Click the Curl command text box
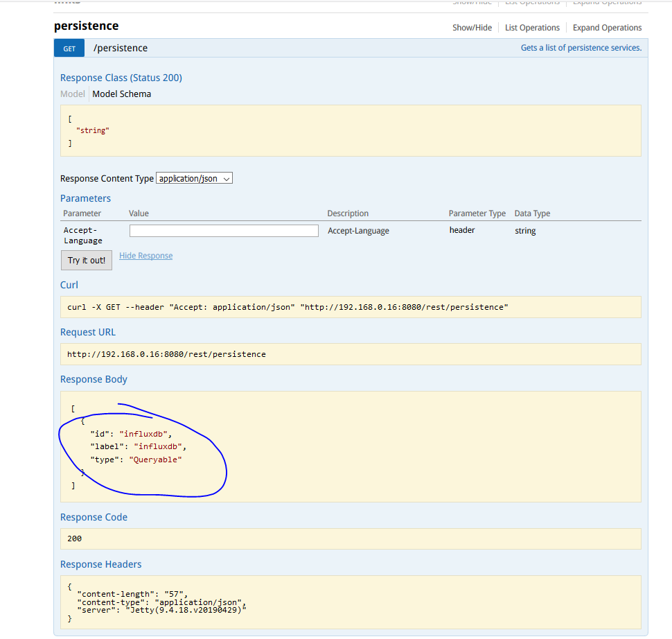This screenshot has width=672, height=639. point(350,307)
